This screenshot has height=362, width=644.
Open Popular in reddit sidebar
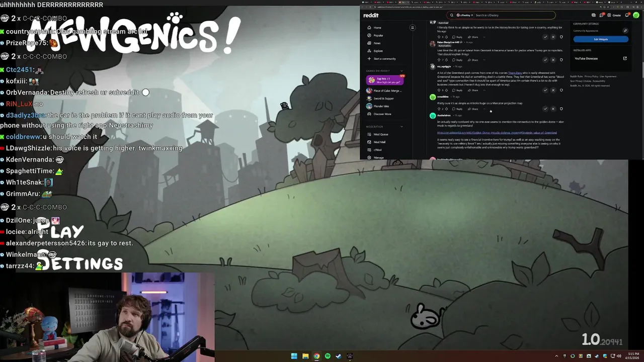pos(378,35)
